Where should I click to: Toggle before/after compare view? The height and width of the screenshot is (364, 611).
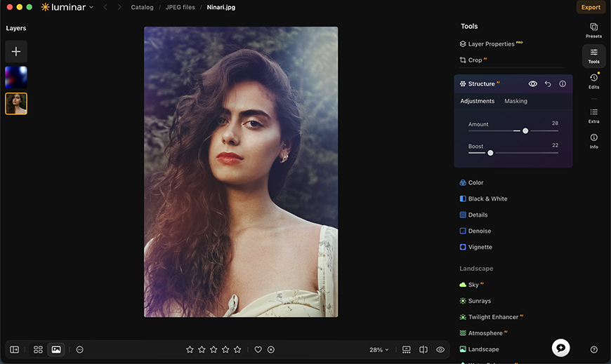(x=423, y=349)
